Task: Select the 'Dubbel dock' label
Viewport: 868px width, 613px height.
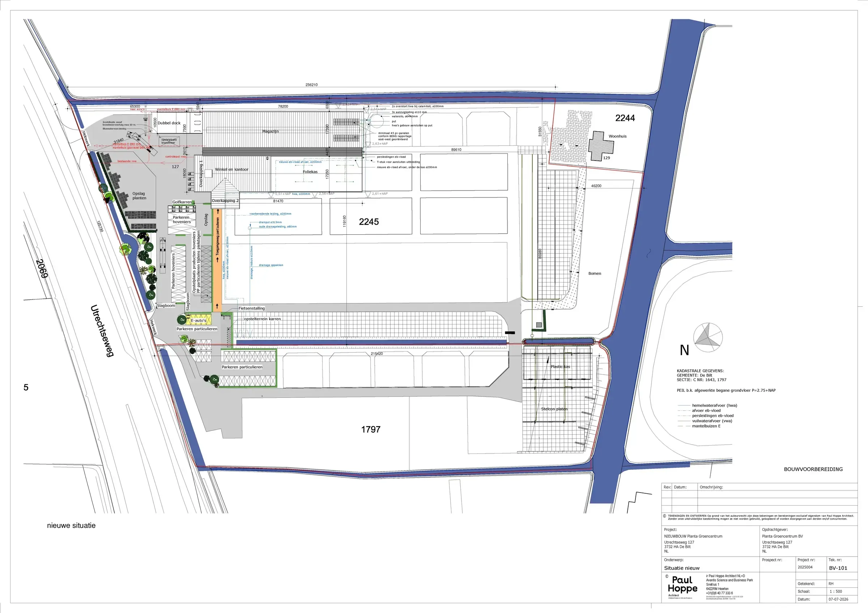Action: (x=169, y=123)
